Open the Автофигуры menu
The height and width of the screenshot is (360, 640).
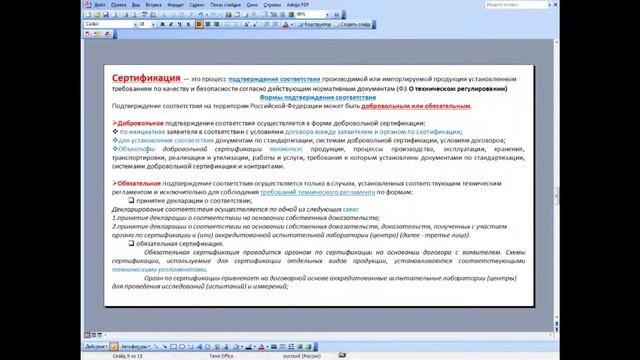[x=136, y=347]
